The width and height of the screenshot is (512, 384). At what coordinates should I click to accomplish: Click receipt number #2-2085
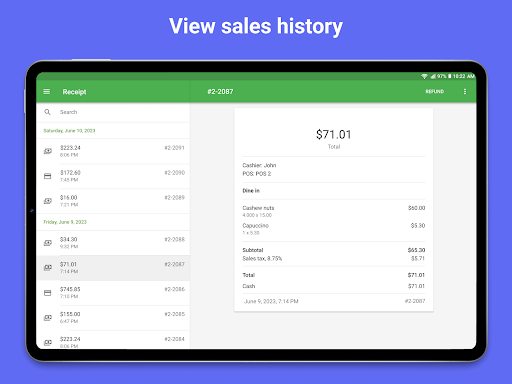[174, 314]
